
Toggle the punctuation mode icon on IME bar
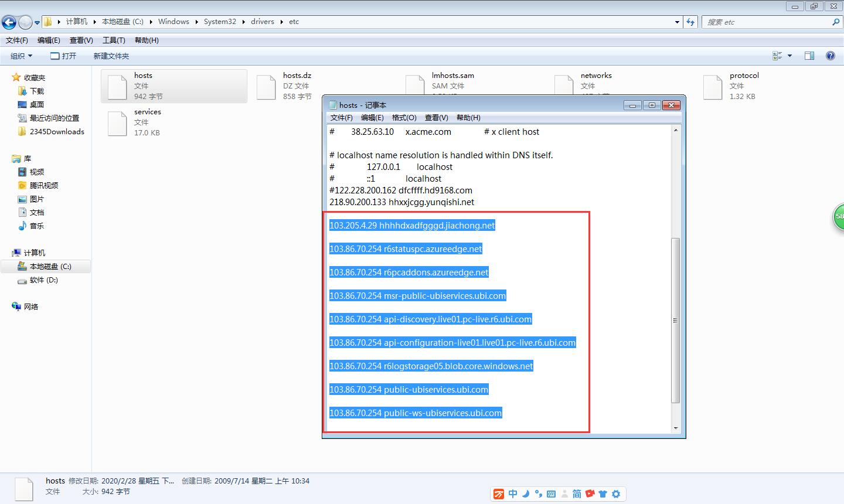coord(538,494)
